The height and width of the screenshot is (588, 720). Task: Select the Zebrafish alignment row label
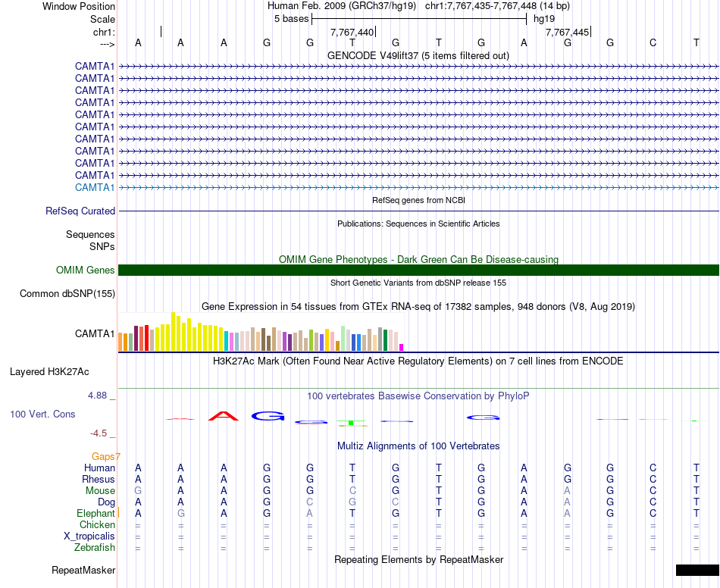pos(95,547)
